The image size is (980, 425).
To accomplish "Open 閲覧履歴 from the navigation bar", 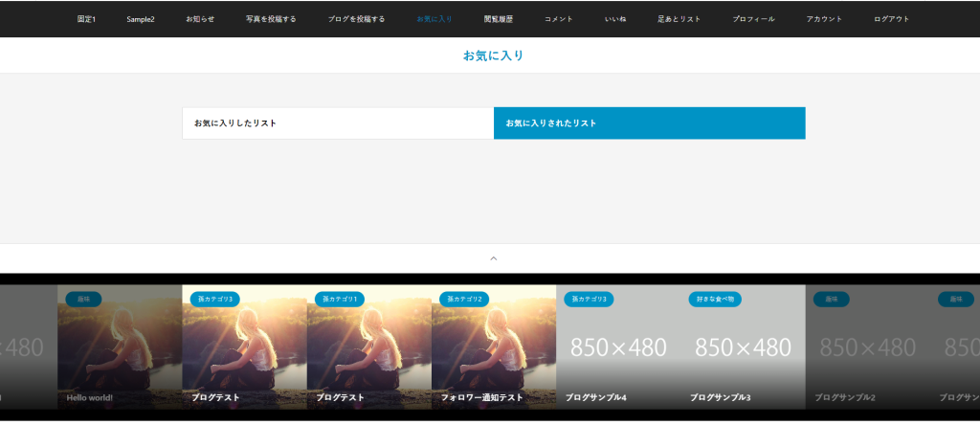I will (x=499, y=19).
